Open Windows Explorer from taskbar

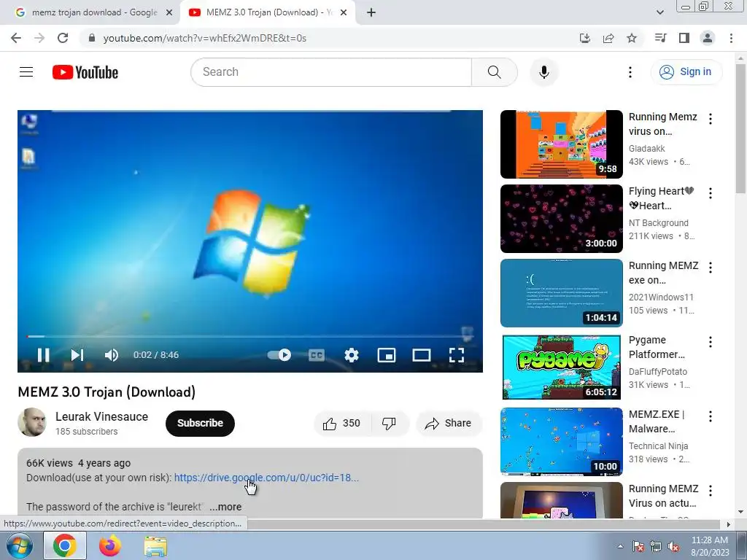(155, 546)
